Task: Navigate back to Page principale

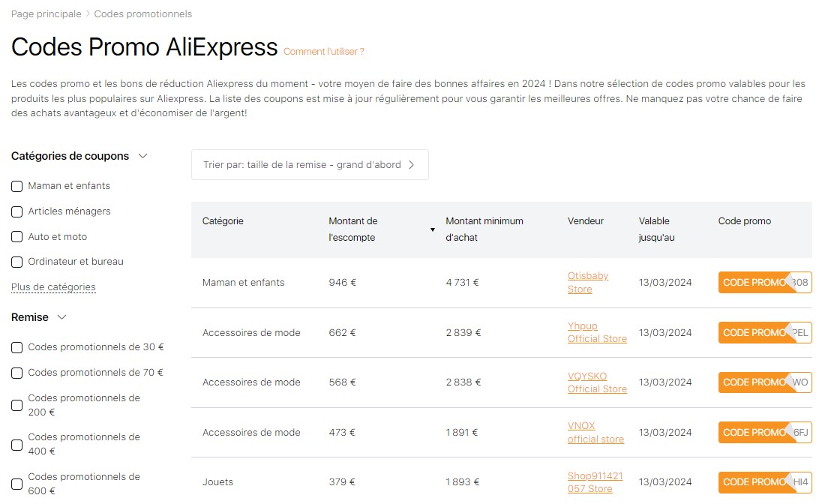Action: pos(46,13)
